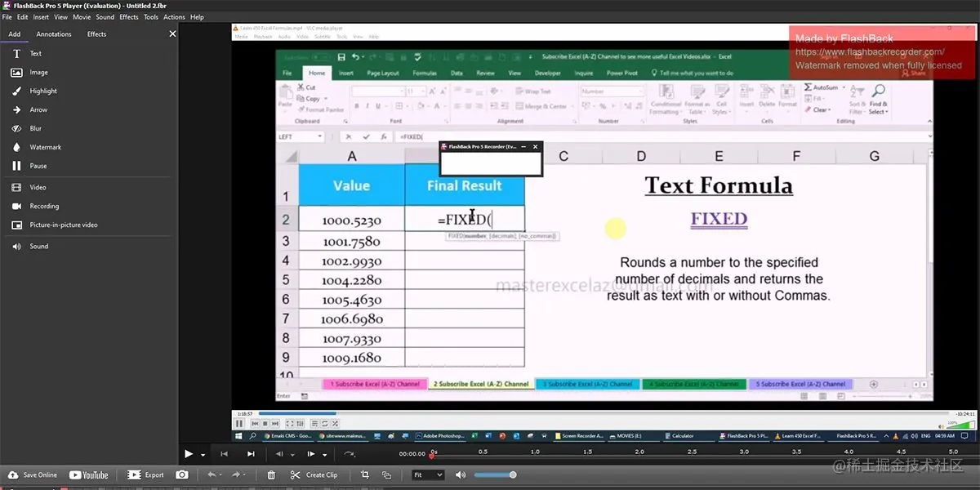The height and width of the screenshot is (490, 980).
Task: Jump to the end of the movie
Action: click(251, 454)
